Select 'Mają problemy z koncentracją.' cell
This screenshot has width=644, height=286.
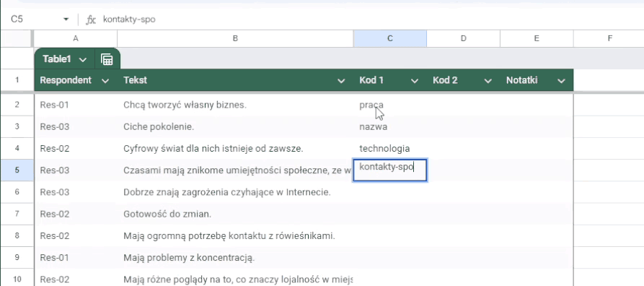click(235, 258)
